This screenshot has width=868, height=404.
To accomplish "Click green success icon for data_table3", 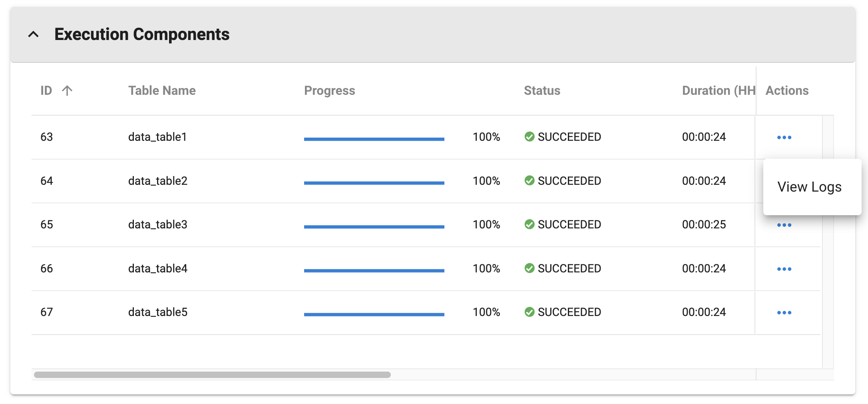I will click(x=530, y=224).
